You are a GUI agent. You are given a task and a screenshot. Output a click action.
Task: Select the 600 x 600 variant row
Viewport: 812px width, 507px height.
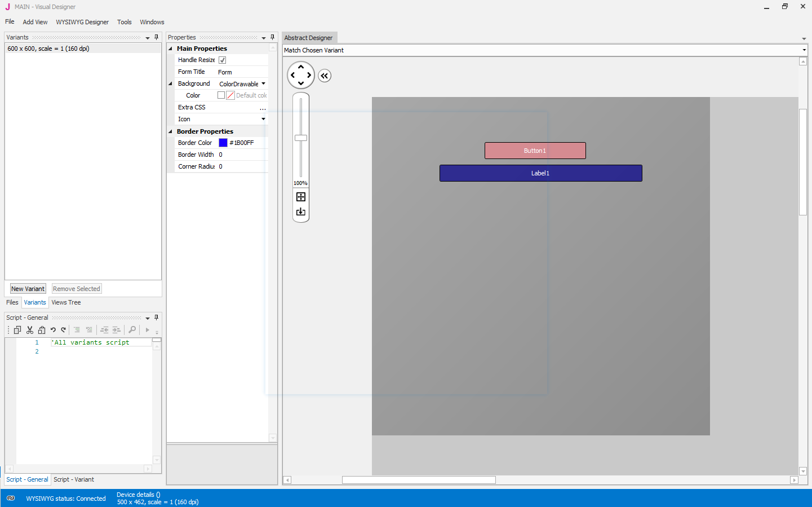click(83, 49)
